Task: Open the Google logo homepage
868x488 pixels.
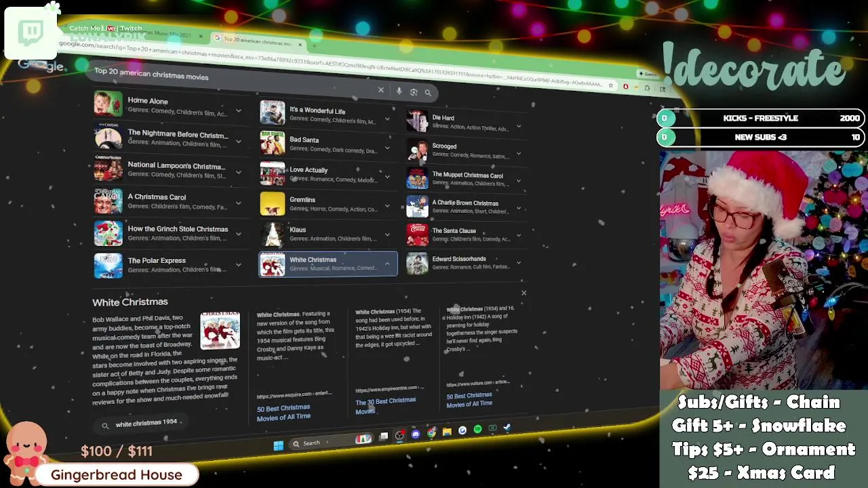Action: point(41,65)
